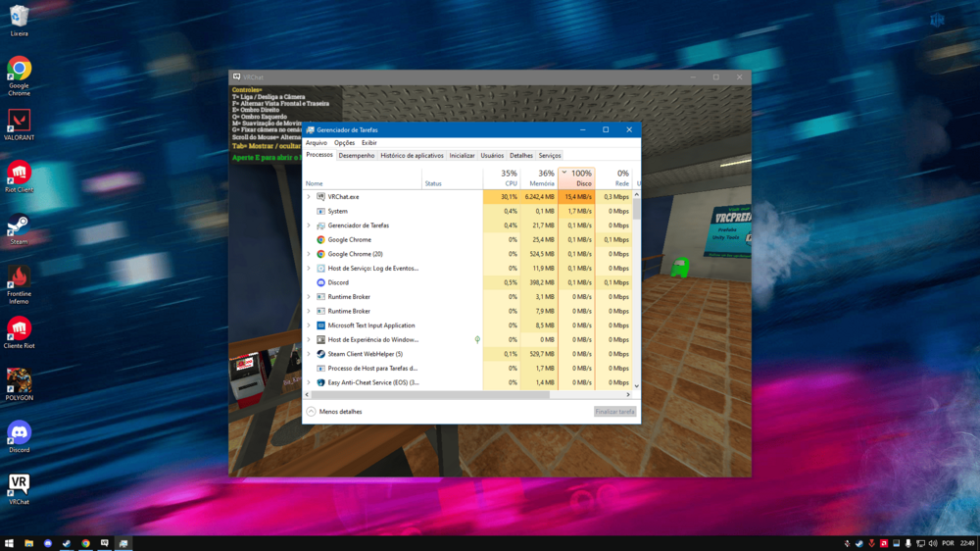980x551 pixels.
Task: Select the Discord process icon in list
Action: coord(320,282)
